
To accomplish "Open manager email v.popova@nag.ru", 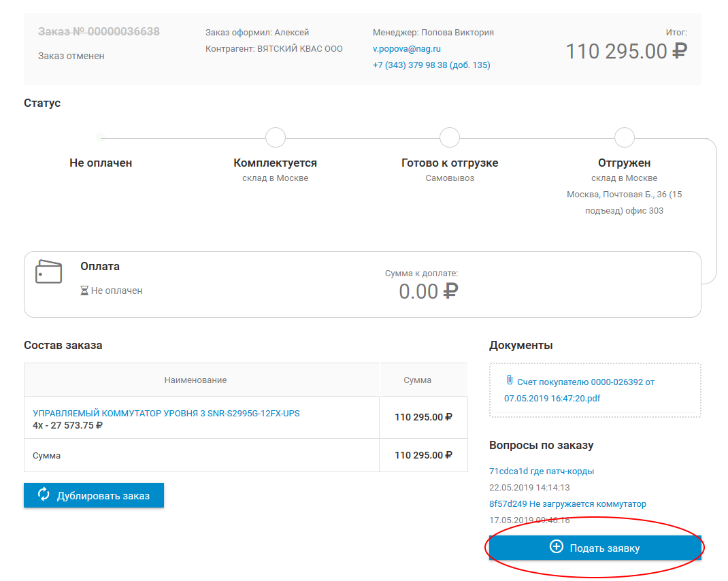I will (x=407, y=49).
